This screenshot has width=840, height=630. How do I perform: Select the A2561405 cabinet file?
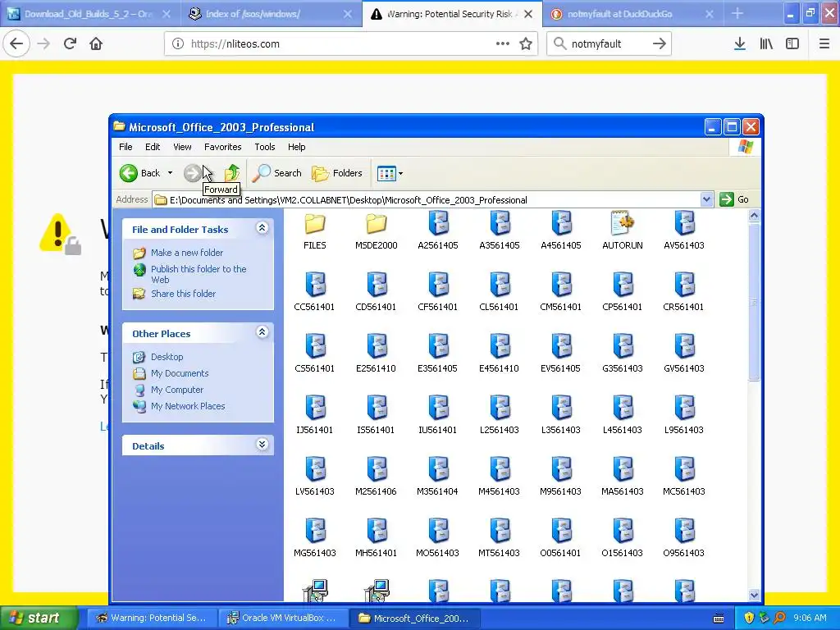click(x=438, y=223)
